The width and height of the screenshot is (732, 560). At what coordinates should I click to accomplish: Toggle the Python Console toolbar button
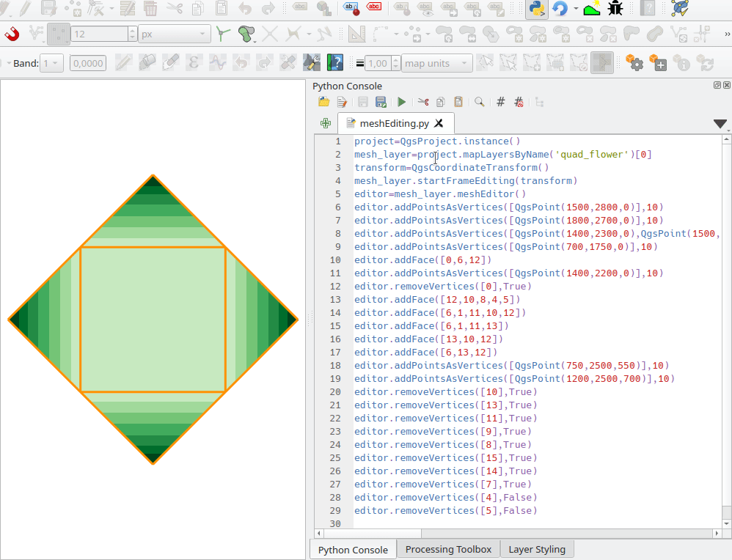pos(536,9)
